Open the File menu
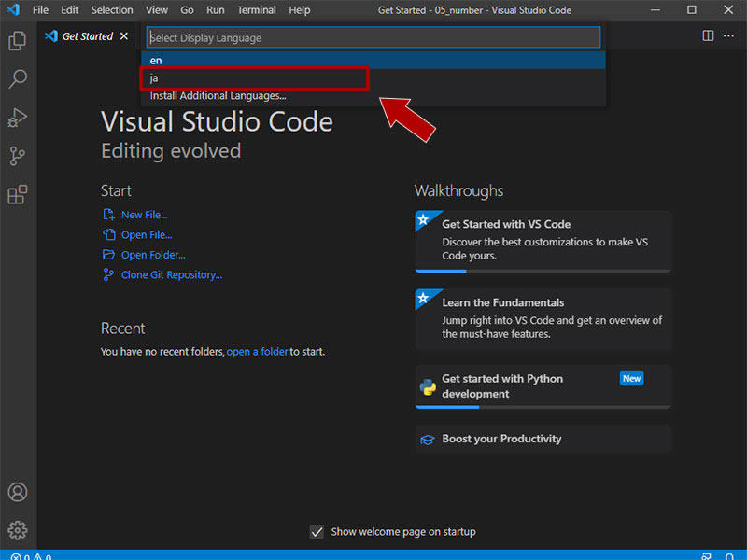 pyautogui.click(x=40, y=10)
